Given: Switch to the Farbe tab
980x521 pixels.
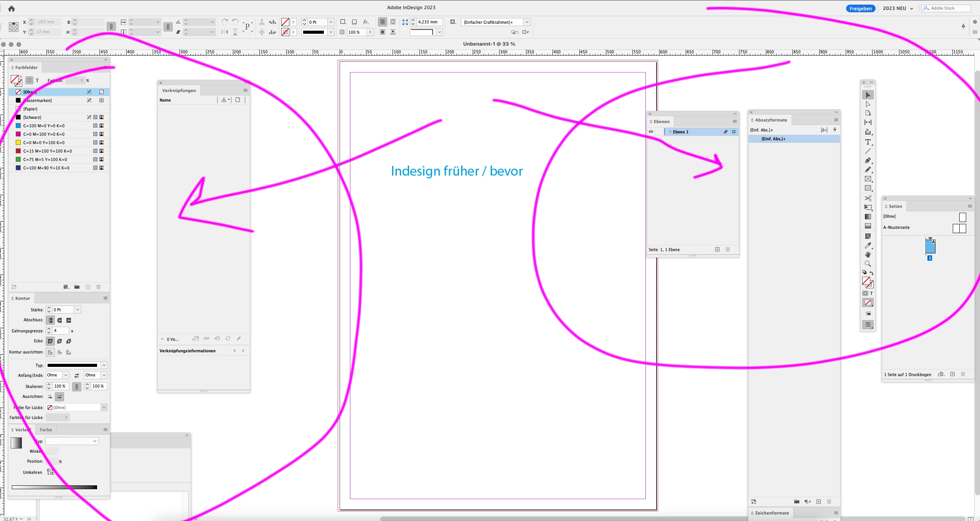Looking at the screenshot, I should [x=46, y=430].
